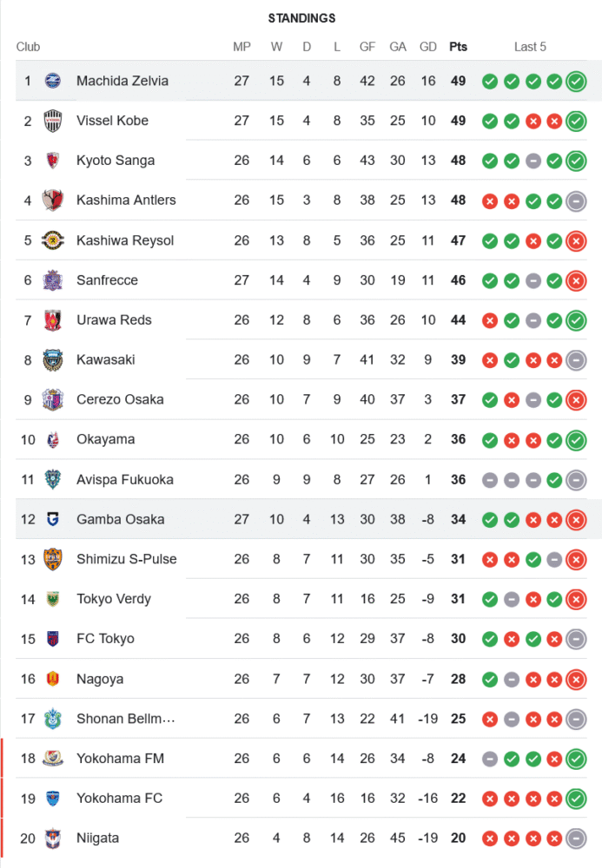Viewport: 602px width, 868px height.
Task: Click the Machida Zelvia club logo
Action: tap(53, 81)
